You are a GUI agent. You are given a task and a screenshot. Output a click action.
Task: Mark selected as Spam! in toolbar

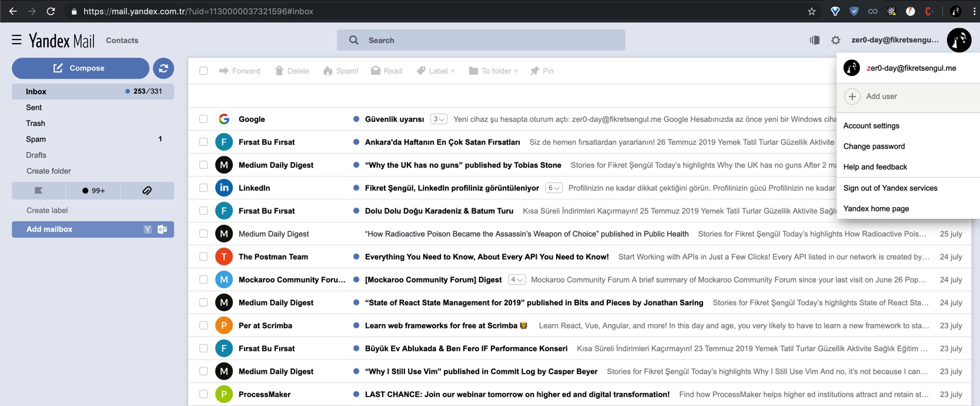point(341,71)
